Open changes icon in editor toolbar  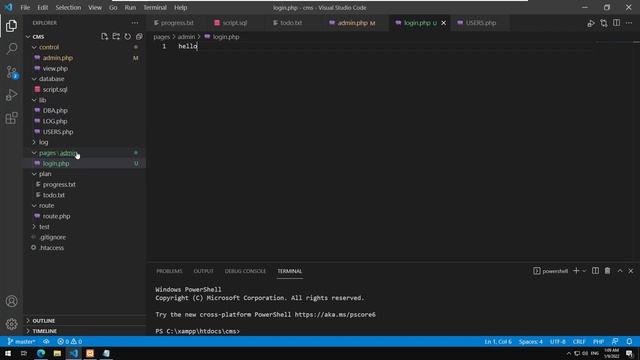click(x=604, y=23)
